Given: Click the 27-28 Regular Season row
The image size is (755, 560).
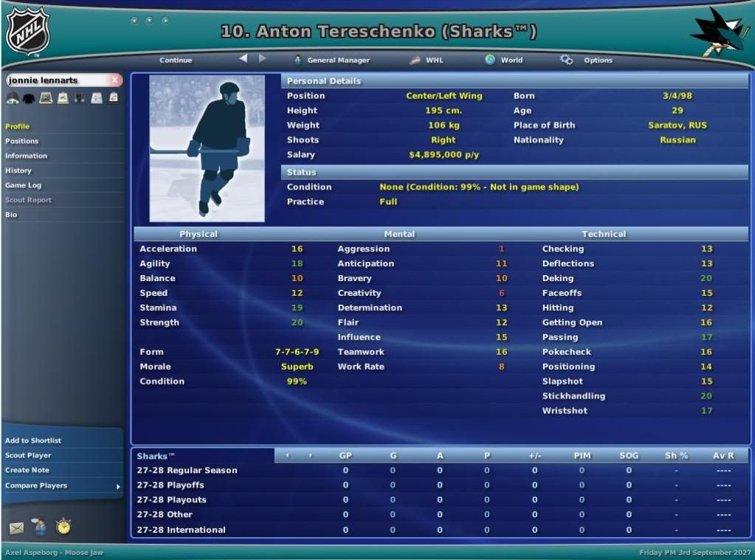Looking at the screenshot, I should pos(441,471).
